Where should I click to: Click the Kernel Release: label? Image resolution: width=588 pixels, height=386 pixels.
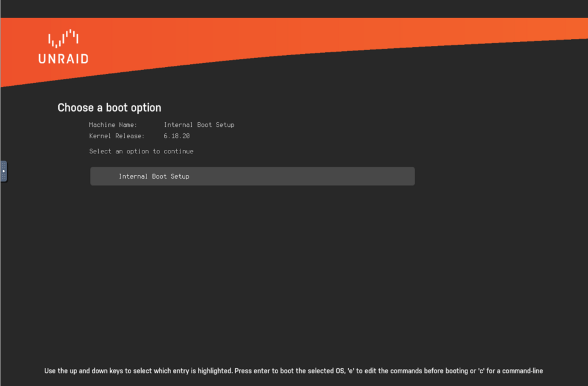pyautogui.click(x=116, y=136)
